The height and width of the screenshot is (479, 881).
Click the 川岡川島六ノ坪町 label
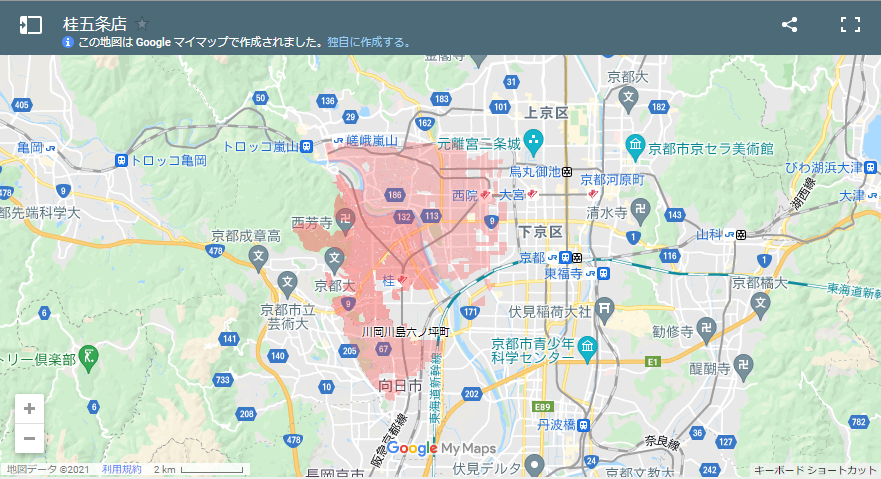[x=405, y=332]
